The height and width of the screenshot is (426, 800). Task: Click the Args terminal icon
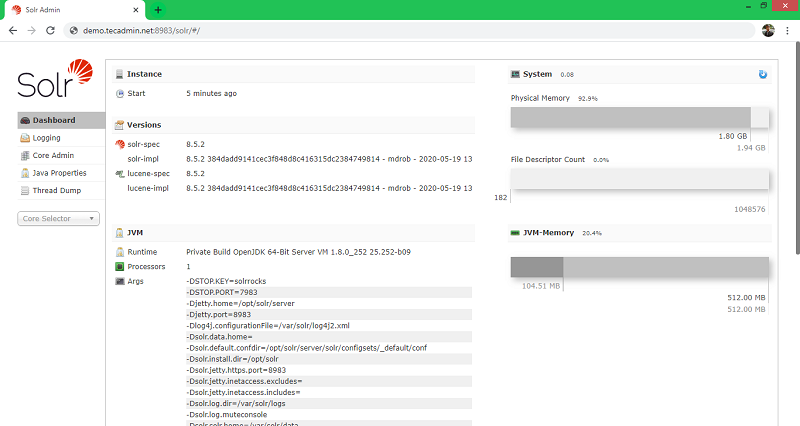coord(120,281)
